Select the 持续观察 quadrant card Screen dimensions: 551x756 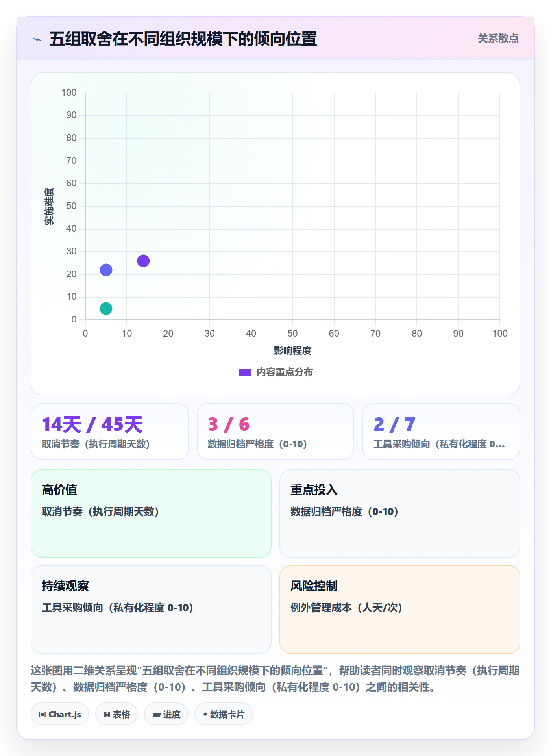click(x=151, y=610)
